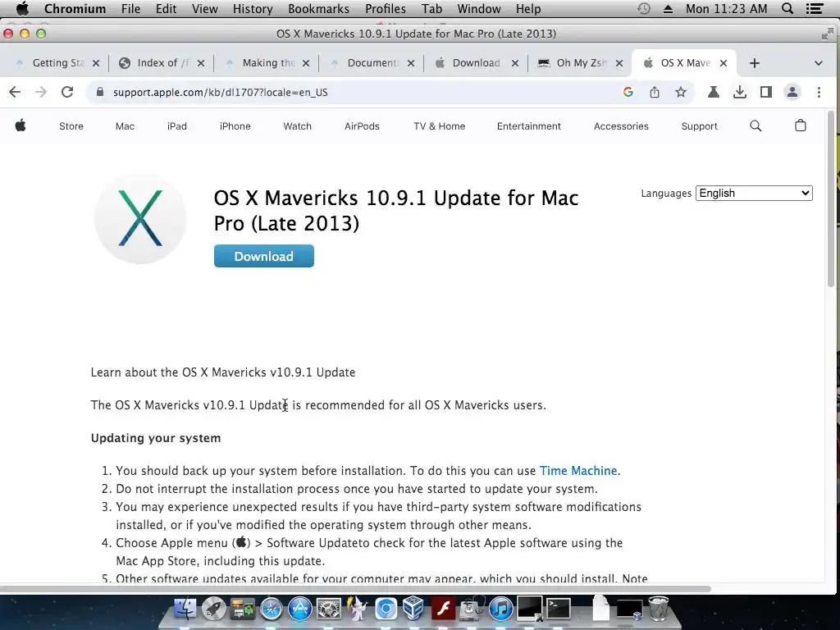Open Flash Player icon in Dock
This screenshot has height=630, width=840.
point(443,609)
